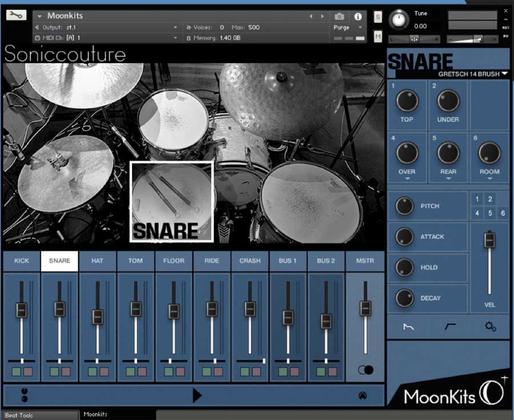Open the MIDI Ch dropdown
The width and height of the screenshot is (514, 420).
(x=107, y=38)
